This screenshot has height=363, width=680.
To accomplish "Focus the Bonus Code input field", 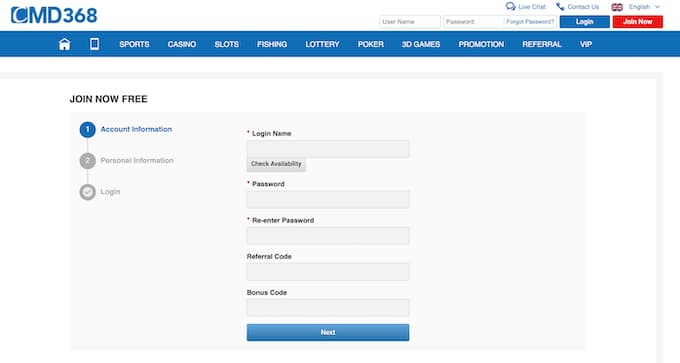I will 328,308.
